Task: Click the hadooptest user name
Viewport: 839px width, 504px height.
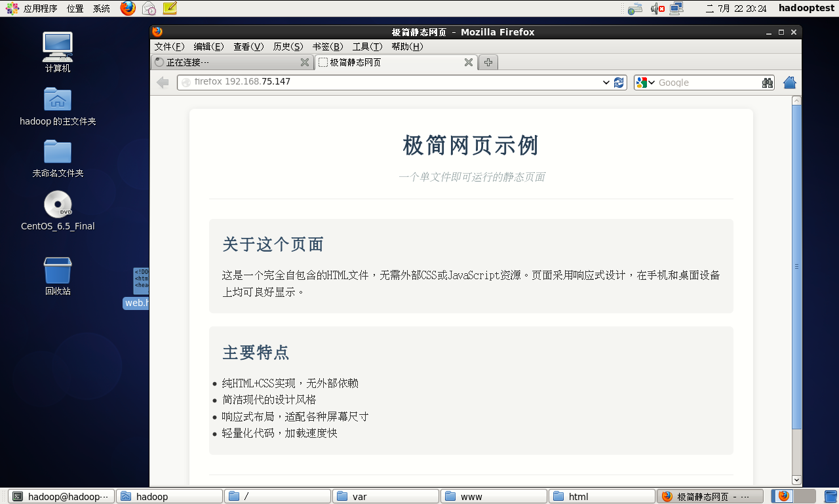Action: pyautogui.click(x=806, y=9)
